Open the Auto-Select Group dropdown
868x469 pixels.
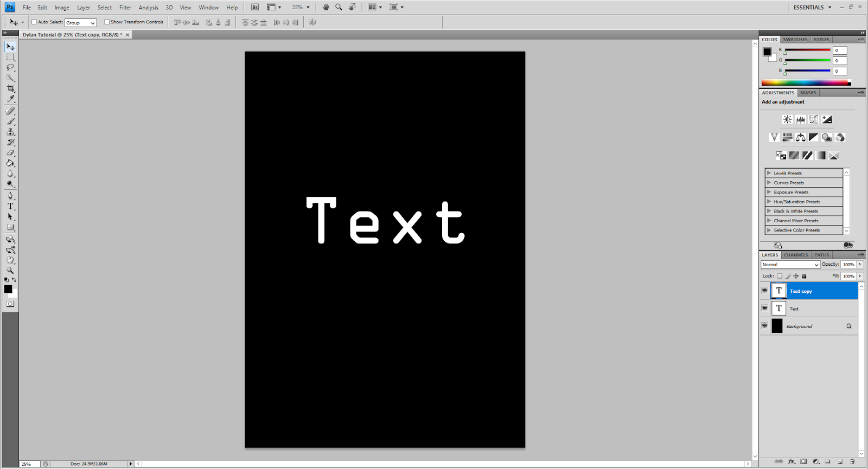pos(81,23)
